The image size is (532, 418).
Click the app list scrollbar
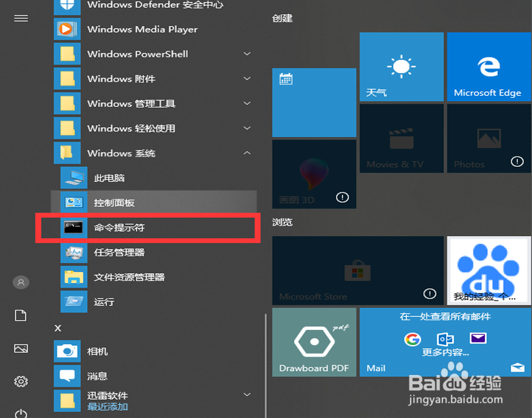(x=266, y=365)
